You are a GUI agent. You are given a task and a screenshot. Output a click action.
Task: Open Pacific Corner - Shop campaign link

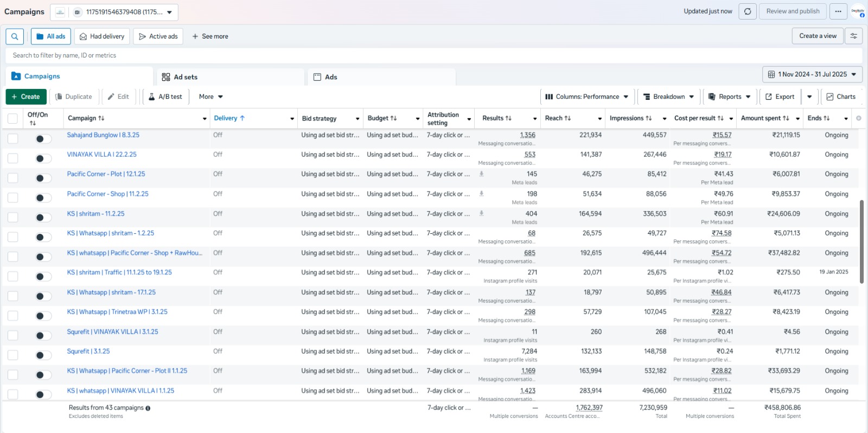point(107,194)
